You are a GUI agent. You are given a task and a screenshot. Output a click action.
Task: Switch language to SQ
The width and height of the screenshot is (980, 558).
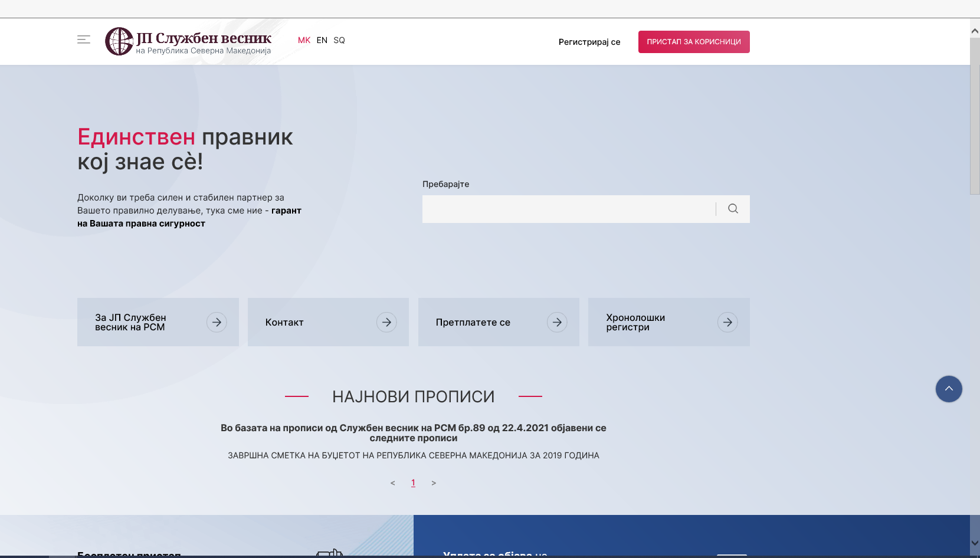click(339, 40)
